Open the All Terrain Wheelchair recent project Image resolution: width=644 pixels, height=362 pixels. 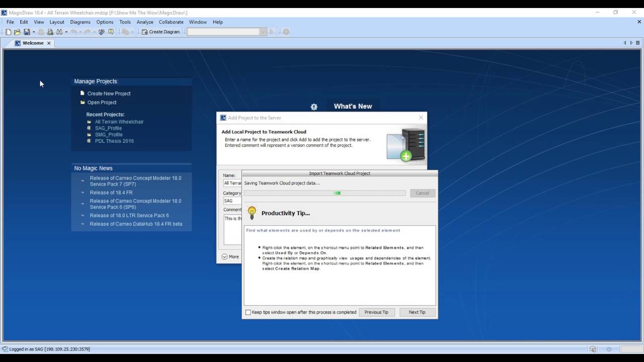pos(119,122)
